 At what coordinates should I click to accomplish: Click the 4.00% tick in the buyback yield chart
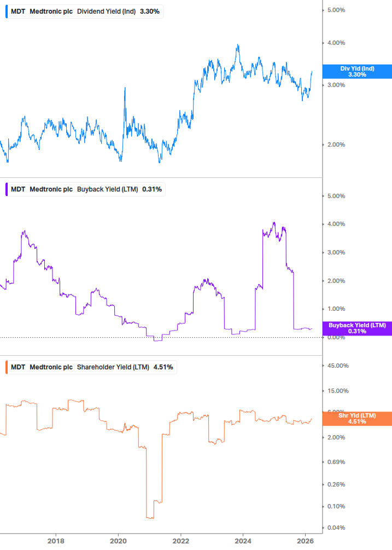click(336, 224)
